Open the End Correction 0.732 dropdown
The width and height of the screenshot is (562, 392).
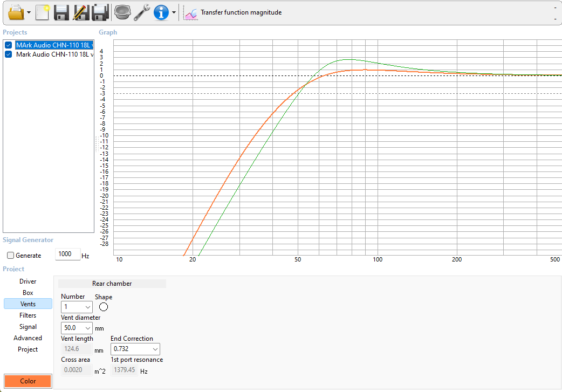(135, 349)
